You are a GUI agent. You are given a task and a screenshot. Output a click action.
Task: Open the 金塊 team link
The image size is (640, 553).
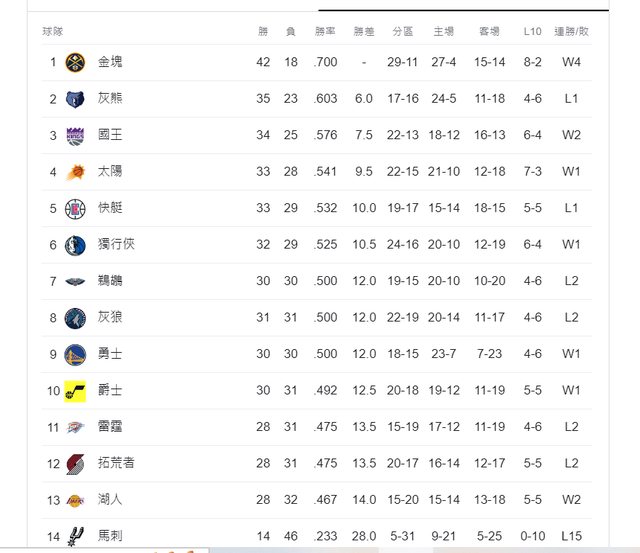(110, 62)
